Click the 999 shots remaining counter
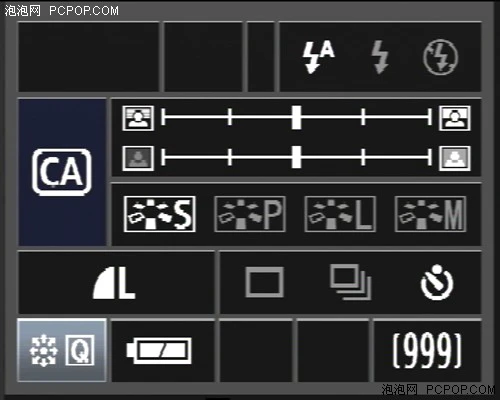 427,350
